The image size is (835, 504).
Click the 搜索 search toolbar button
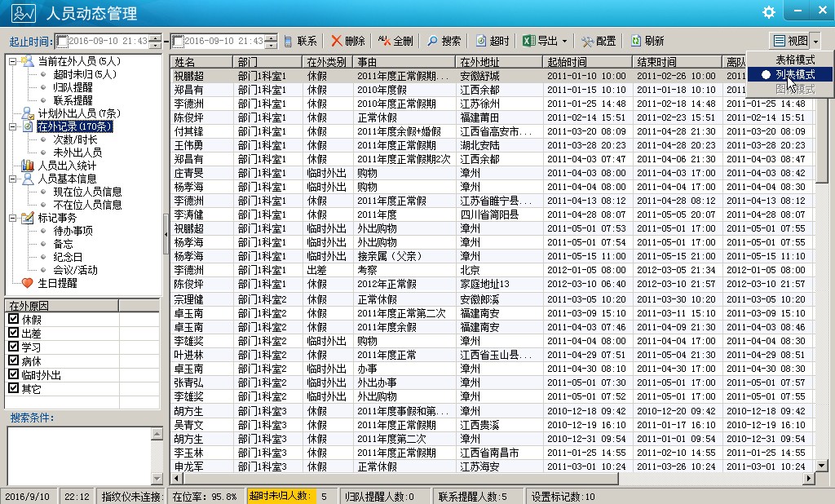[x=444, y=41]
